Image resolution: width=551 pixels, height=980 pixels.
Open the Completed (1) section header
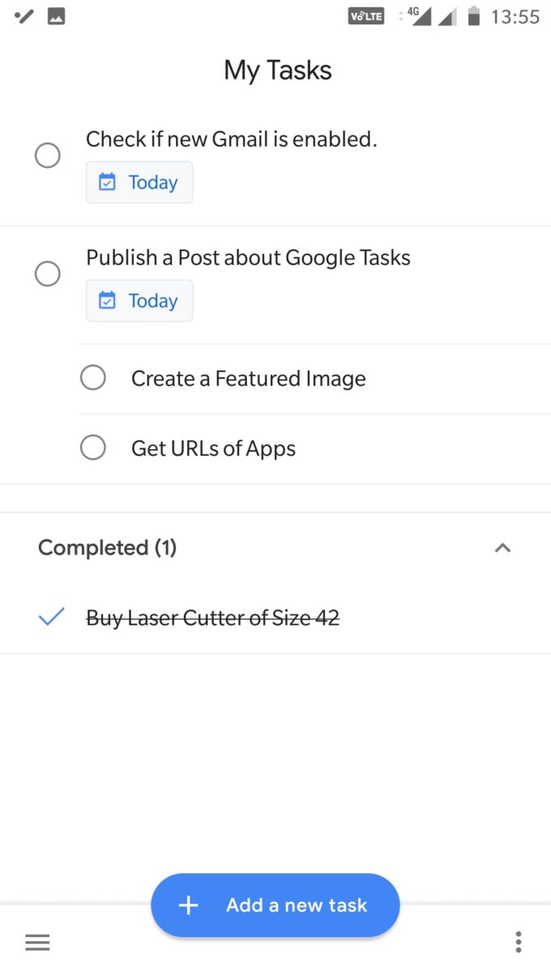tap(107, 548)
